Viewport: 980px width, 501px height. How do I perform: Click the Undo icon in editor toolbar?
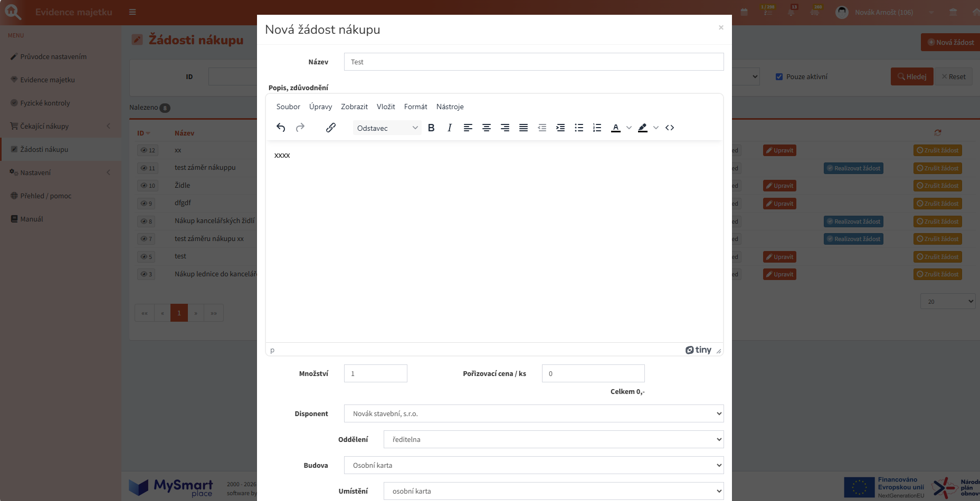[281, 128]
